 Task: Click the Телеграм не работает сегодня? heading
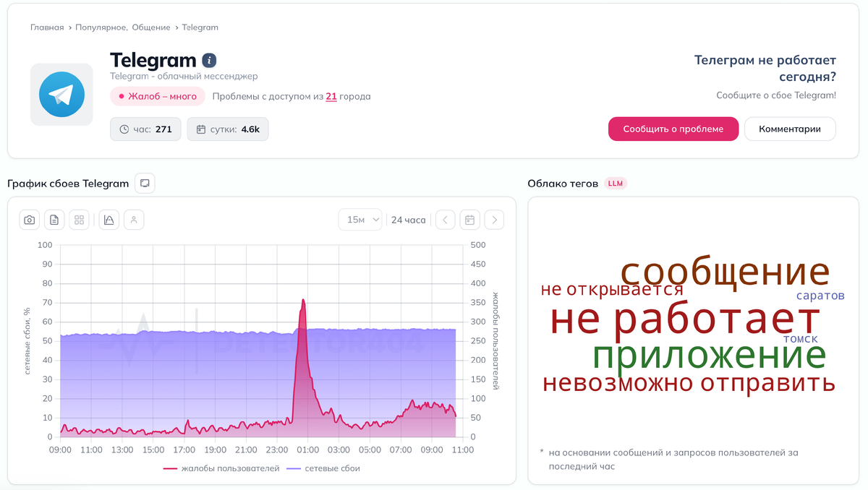coord(765,68)
